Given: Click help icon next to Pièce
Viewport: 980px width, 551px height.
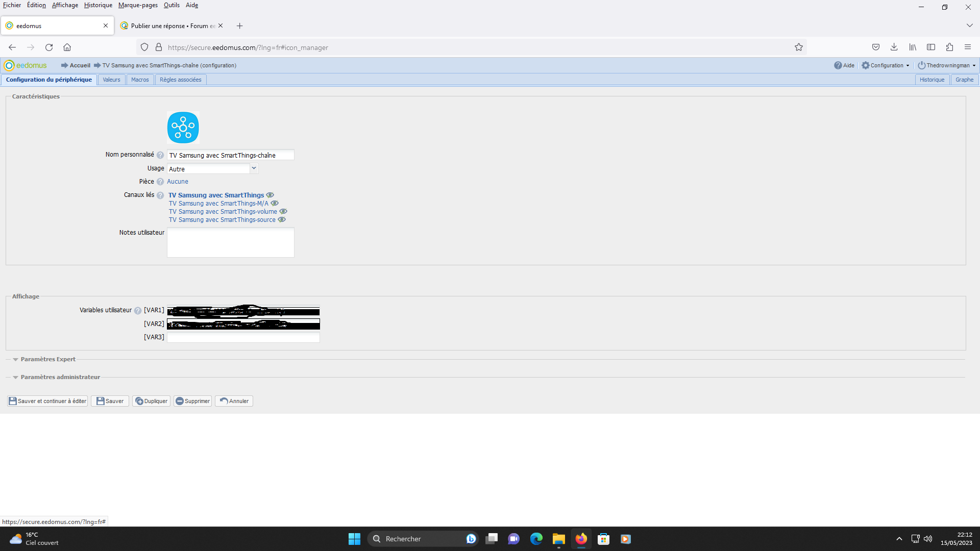Looking at the screenshot, I should pos(160,182).
